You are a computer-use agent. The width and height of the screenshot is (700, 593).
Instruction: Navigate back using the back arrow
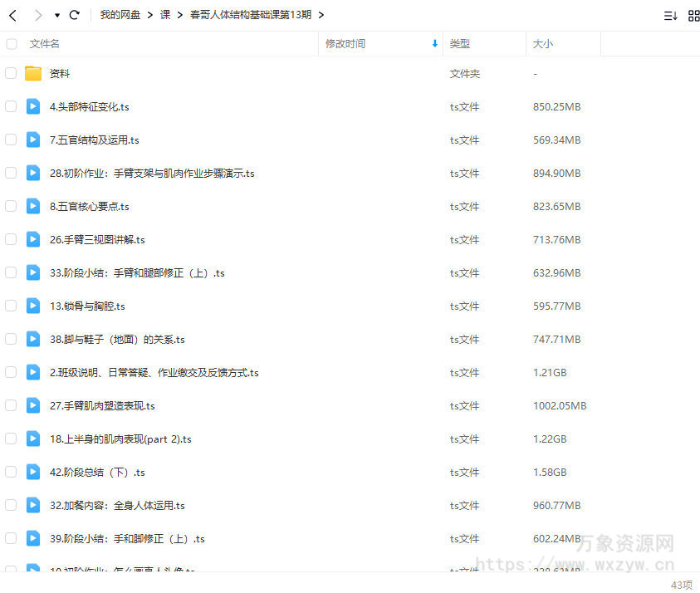[12, 14]
